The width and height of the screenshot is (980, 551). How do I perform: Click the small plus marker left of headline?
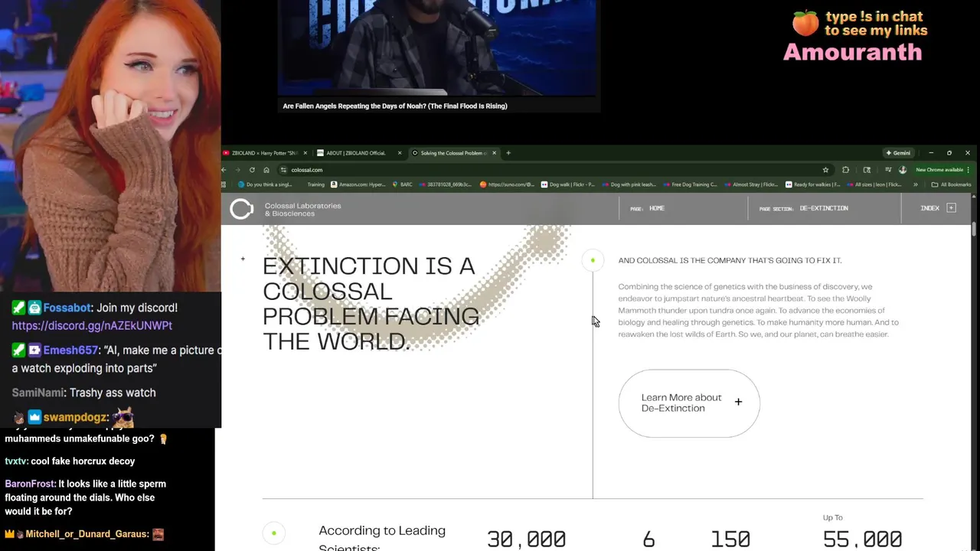pos(243,259)
